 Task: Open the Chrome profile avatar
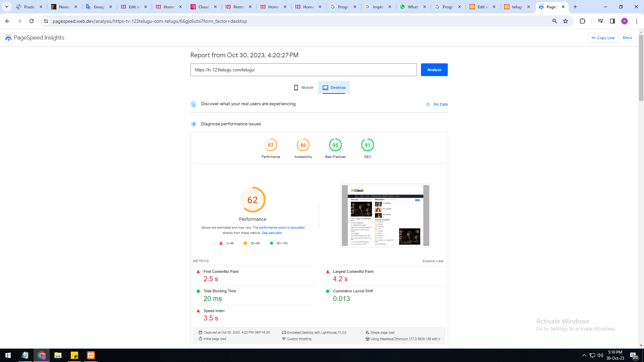pos(625,21)
